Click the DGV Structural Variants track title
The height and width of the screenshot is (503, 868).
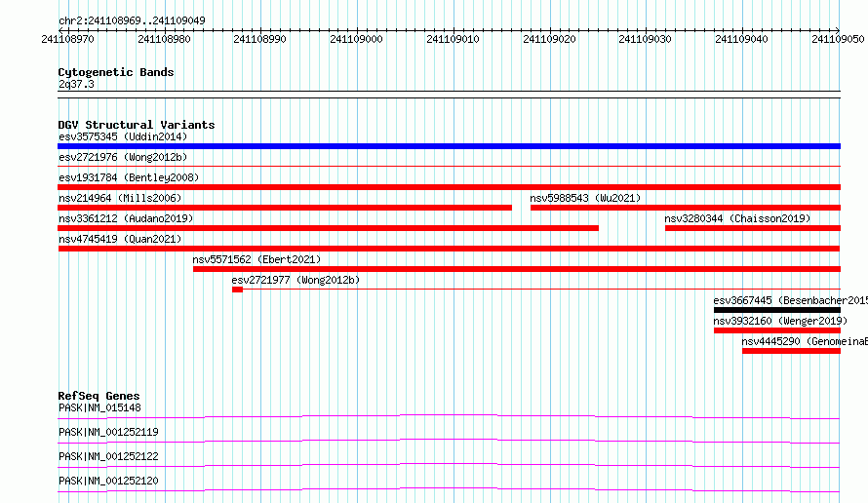pos(137,125)
